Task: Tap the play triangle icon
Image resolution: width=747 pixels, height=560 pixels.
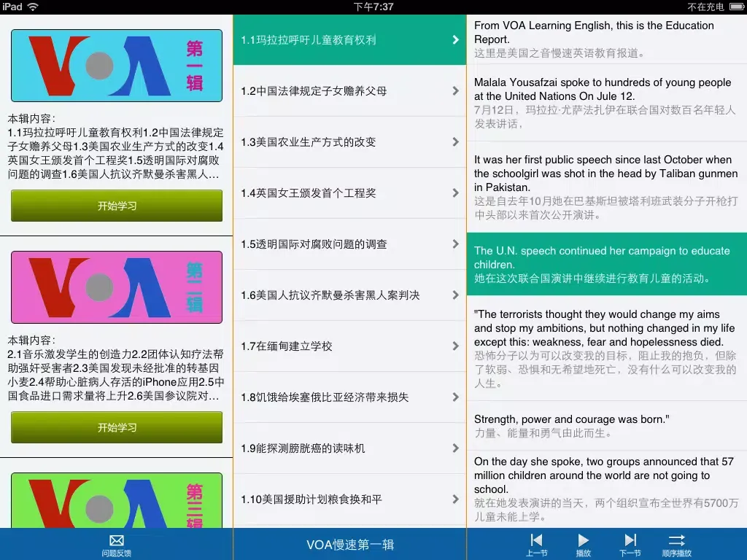Action: 583,540
